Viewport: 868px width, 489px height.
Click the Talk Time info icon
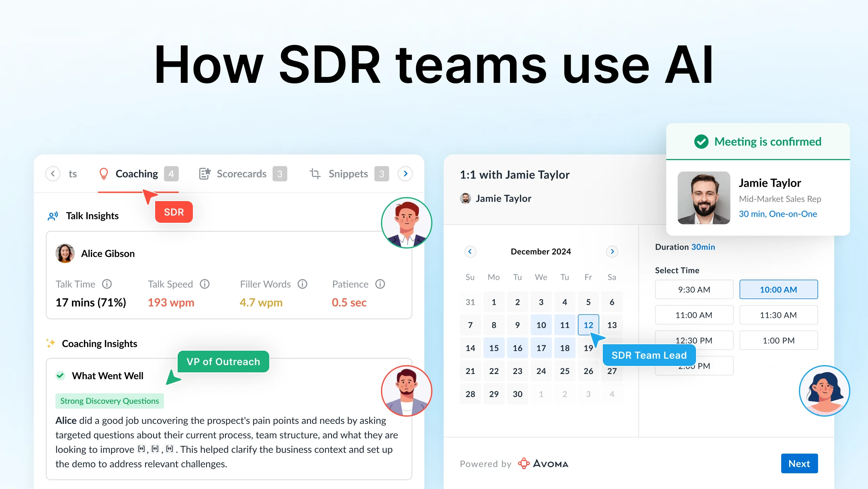coord(107,284)
